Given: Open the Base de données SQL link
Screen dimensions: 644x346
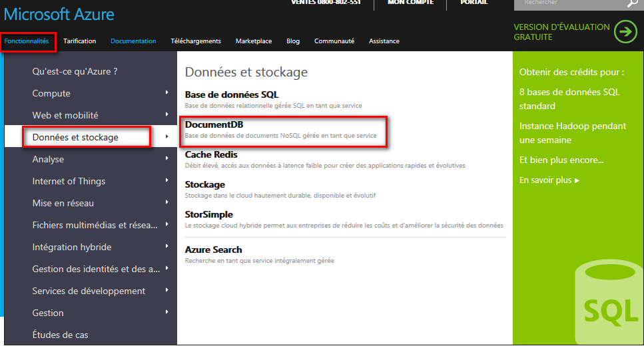Looking at the screenshot, I should (x=232, y=94).
